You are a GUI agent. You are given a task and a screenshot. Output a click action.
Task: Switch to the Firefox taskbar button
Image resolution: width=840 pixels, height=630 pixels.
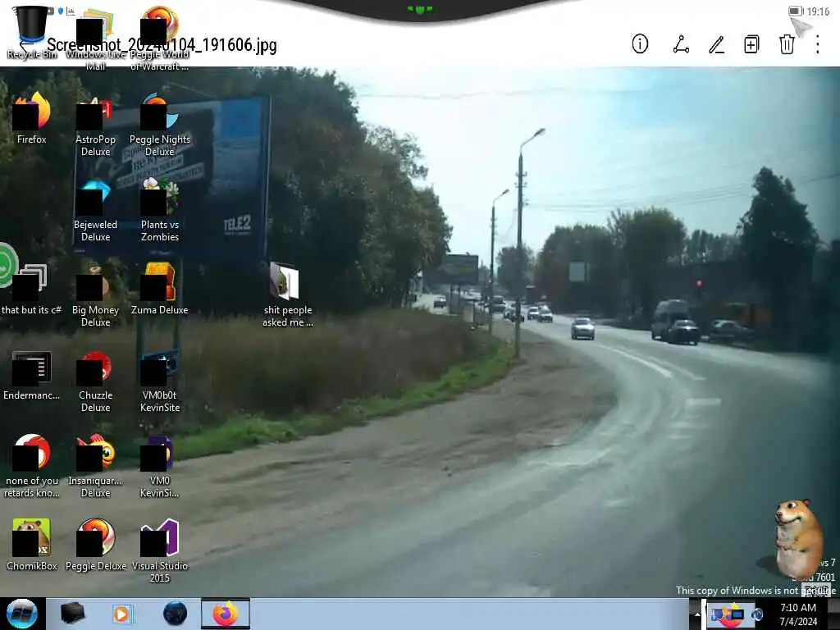point(226,614)
